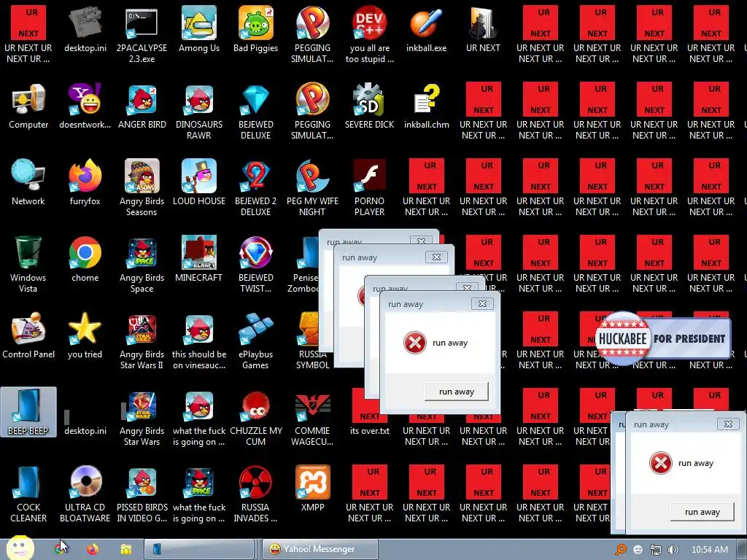Open the inkball.exe icon
The height and width of the screenshot is (560, 747).
tap(426, 29)
